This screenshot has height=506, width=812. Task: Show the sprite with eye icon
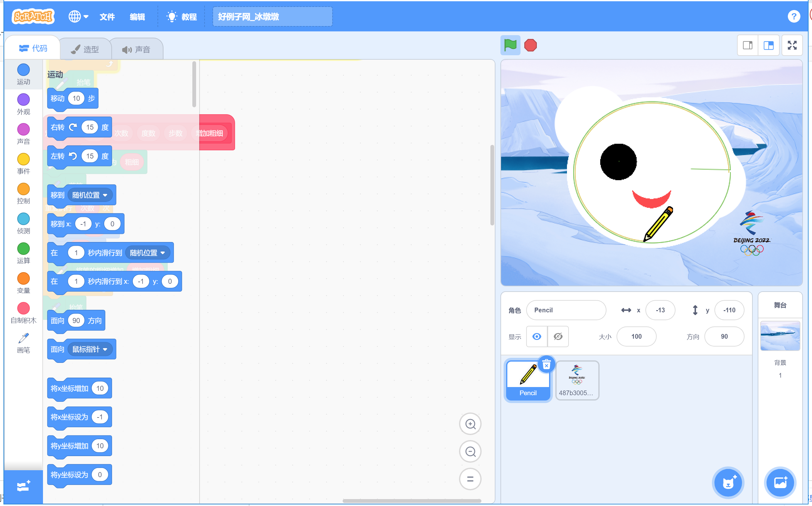[537, 336]
